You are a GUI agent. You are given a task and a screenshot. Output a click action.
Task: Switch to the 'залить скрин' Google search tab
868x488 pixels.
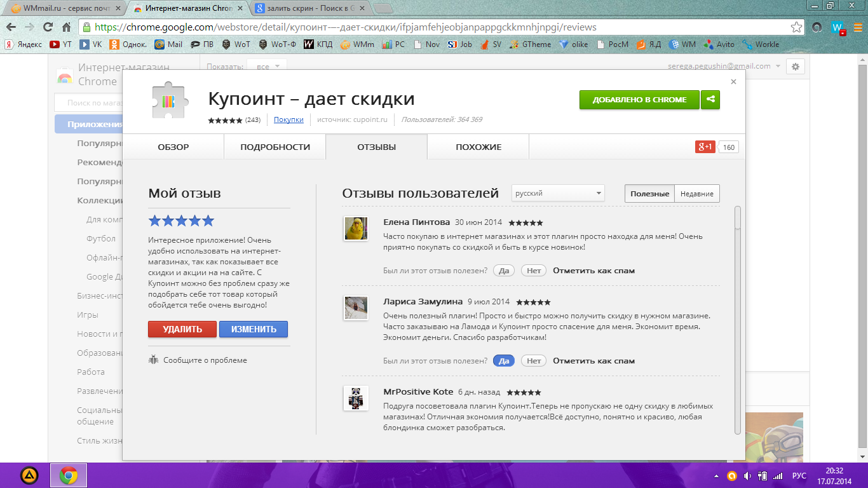[x=310, y=9]
